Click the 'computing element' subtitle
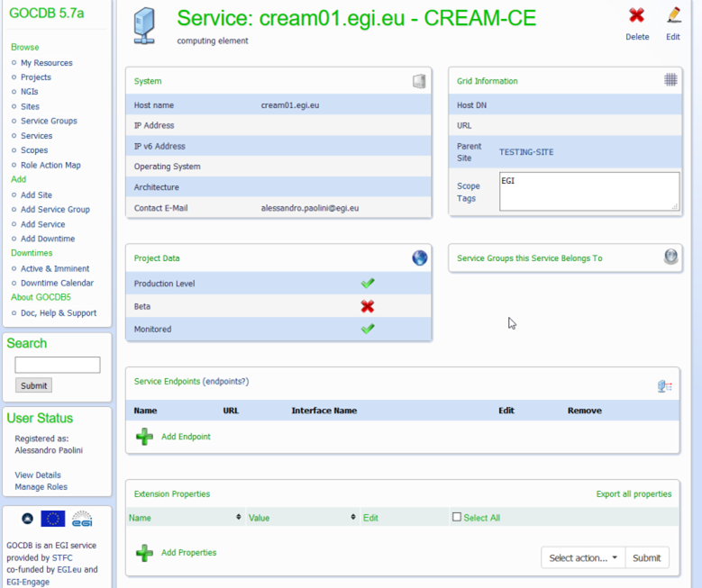The image size is (702, 588). pos(212,41)
